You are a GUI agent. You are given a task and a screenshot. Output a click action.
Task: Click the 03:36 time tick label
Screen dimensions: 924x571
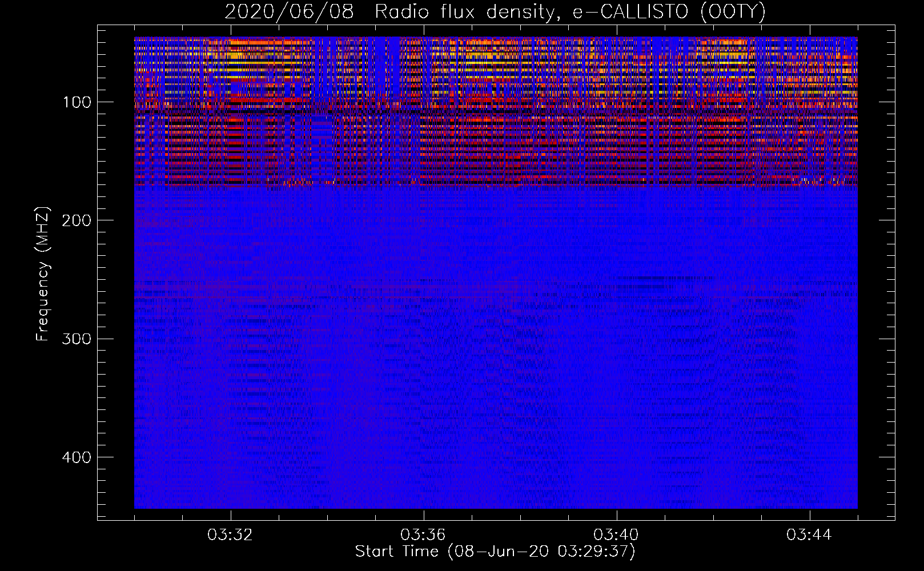423,535
